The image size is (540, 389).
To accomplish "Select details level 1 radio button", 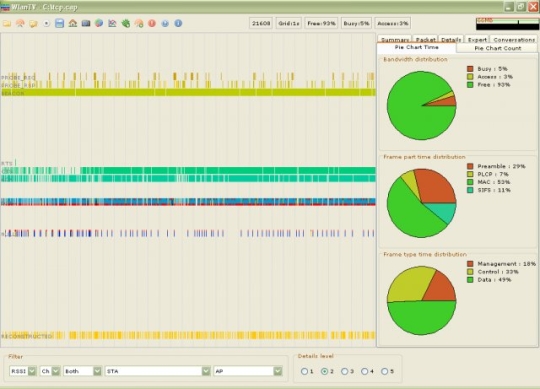I will pos(304,371).
